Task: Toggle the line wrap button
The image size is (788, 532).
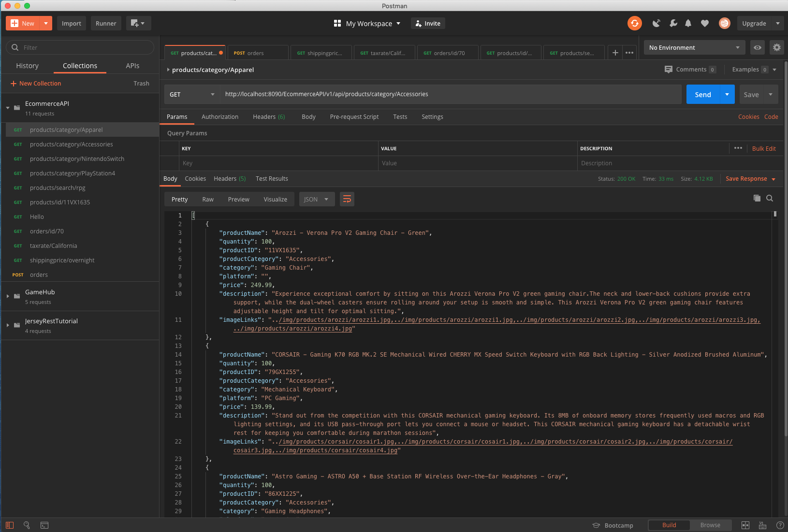Action: click(347, 199)
